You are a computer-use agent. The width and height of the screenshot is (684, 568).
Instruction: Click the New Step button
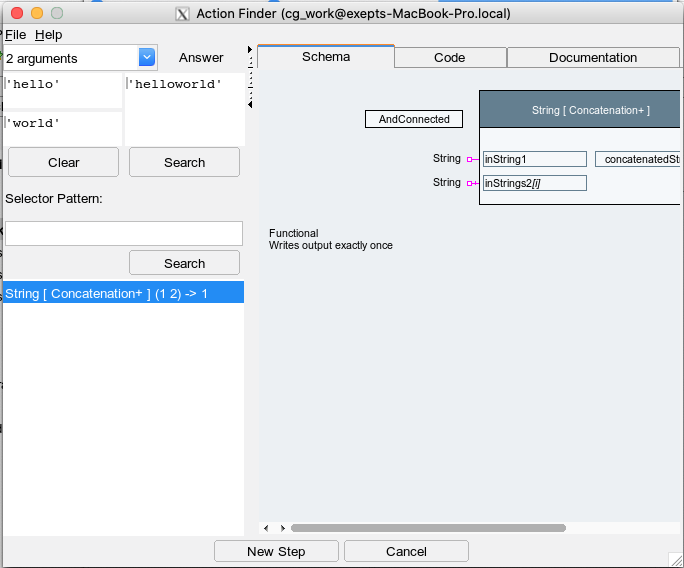[x=276, y=551]
